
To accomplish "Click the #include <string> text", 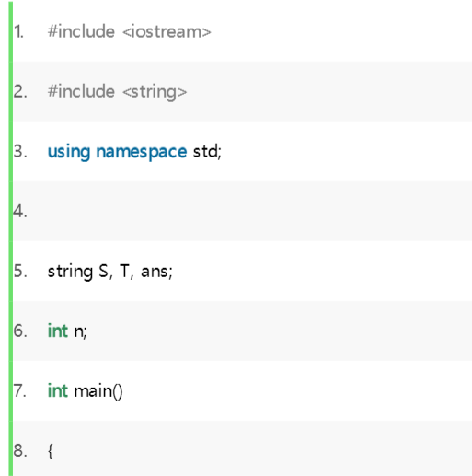I will (117, 91).
